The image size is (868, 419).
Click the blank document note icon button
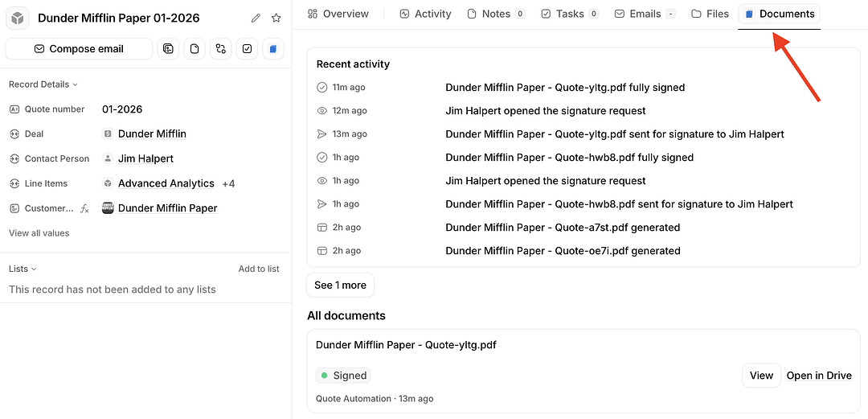point(194,49)
